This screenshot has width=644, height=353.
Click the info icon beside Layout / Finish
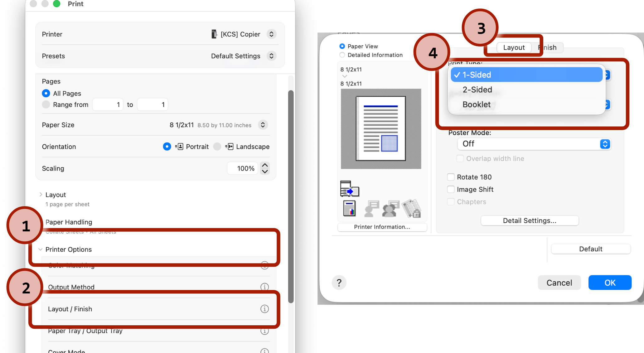point(264,309)
